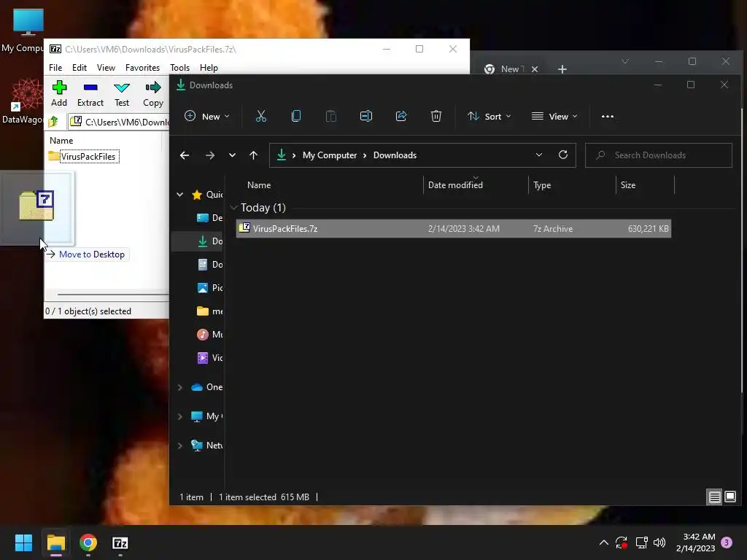Viewport: 747px width, 560px height.
Task: Sort by Type column header
Action: [x=542, y=185]
